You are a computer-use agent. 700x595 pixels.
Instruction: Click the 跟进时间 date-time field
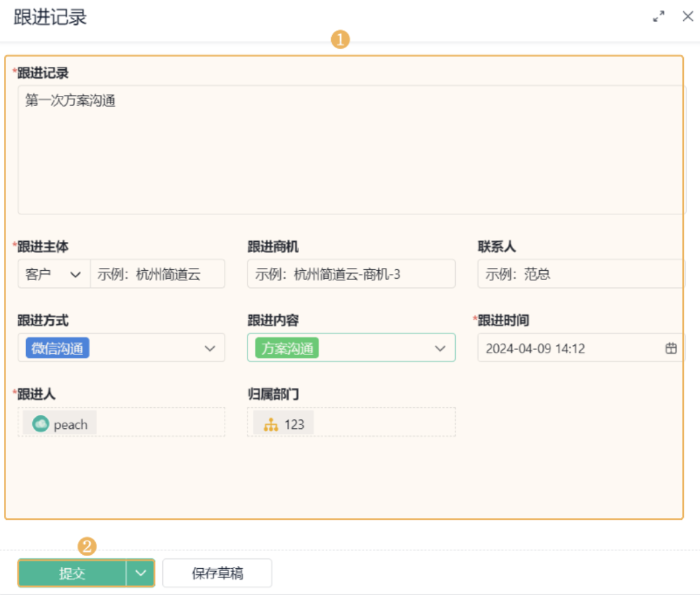click(570, 348)
